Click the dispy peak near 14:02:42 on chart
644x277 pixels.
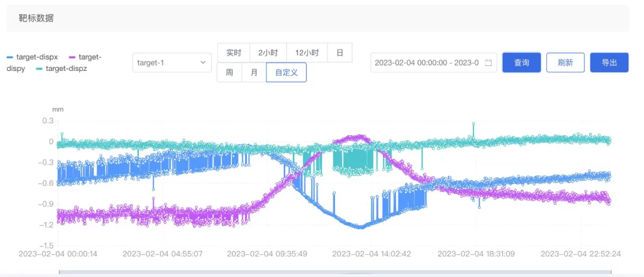tap(359, 137)
